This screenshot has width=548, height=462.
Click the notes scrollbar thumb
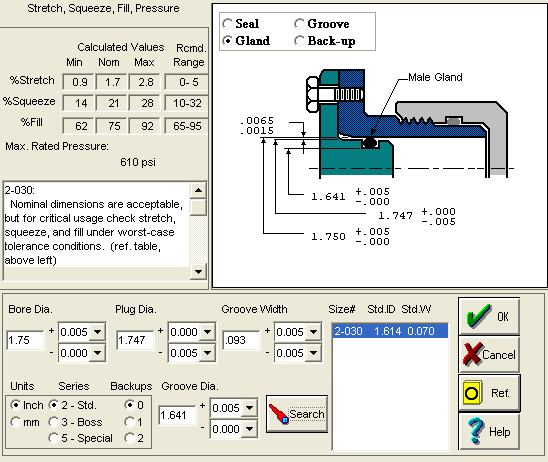198,207
